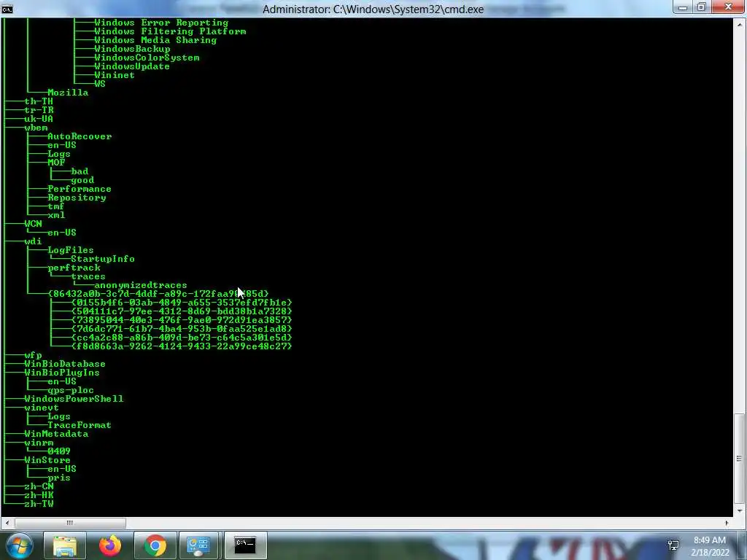Click the 'zh-TW' folder line

(x=39, y=504)
